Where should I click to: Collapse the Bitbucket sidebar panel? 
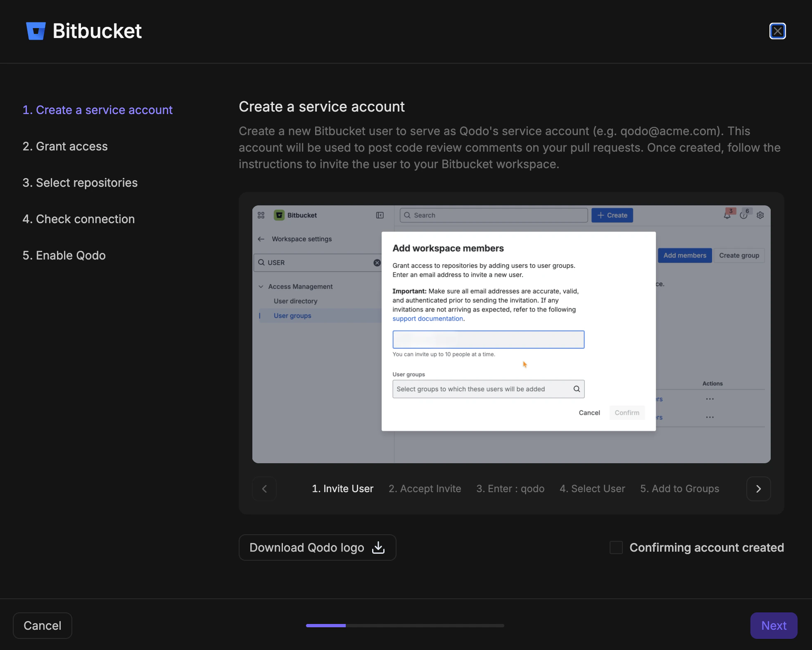[380, 215]
